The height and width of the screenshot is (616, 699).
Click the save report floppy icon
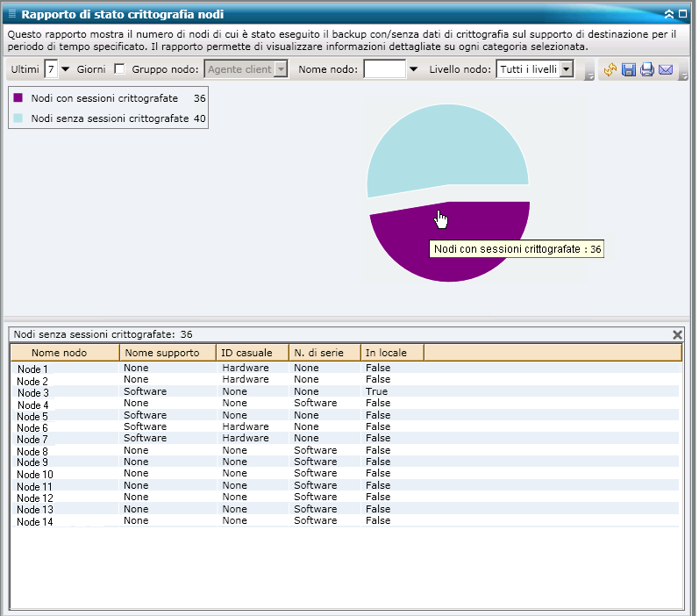[x=629, y=69]
